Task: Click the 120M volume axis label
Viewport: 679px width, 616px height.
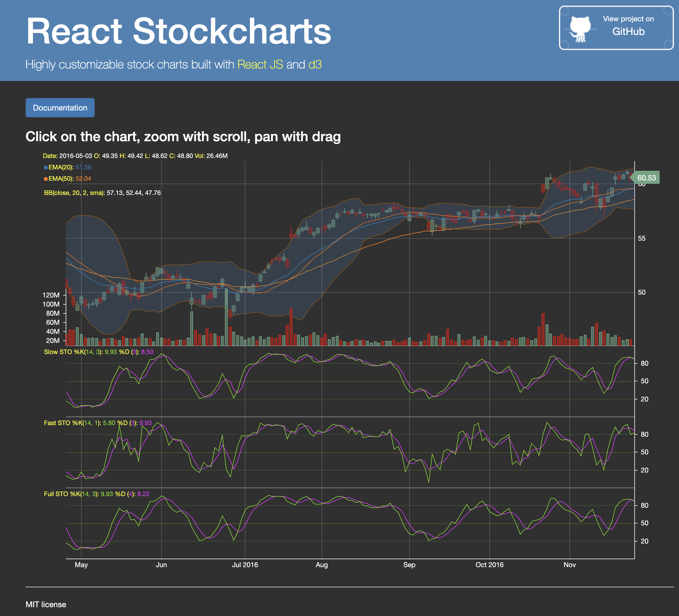Action: (51, 295)
